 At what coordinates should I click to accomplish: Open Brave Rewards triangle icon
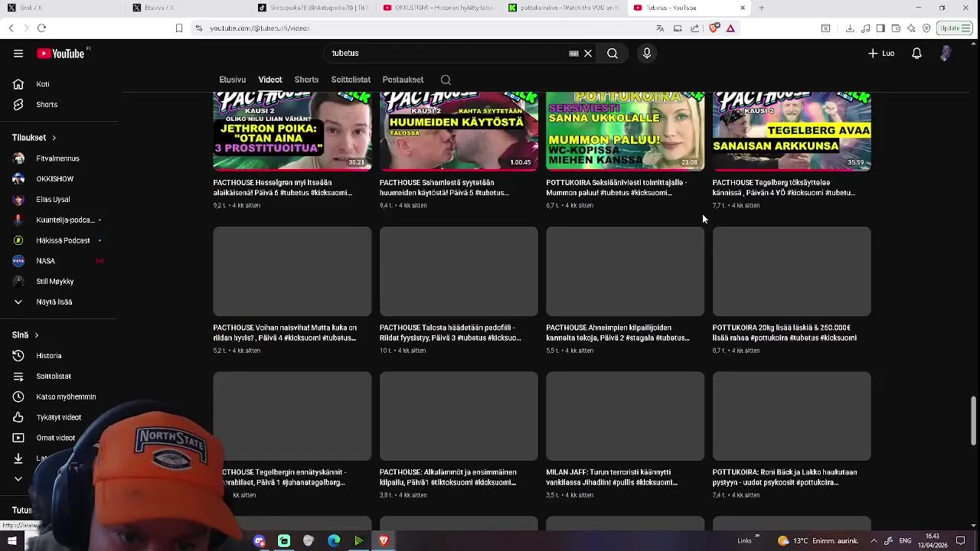730,28
